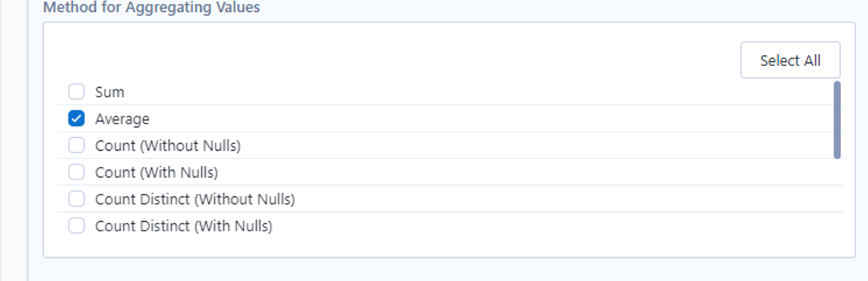Enable the Count (Without Nulls) checkbox

(x=76, y=145)
